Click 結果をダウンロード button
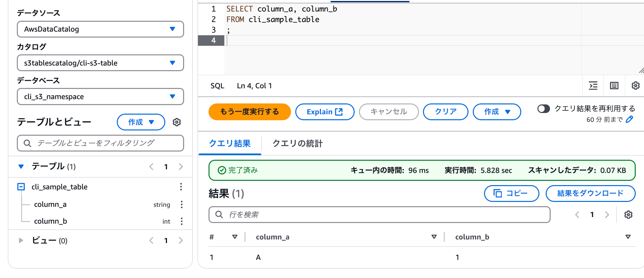The width and height of the screenshot is (644, 278). pos(591,193)
